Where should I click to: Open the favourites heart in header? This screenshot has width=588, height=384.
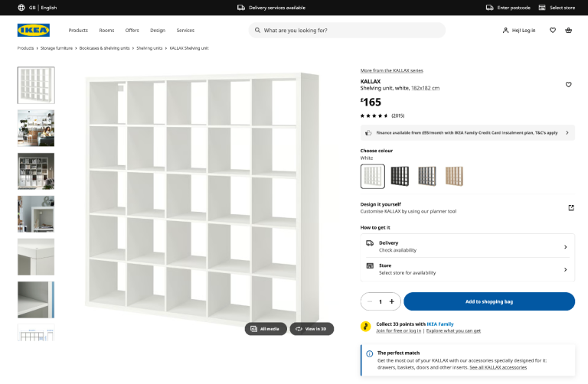[x=552, y=31]
